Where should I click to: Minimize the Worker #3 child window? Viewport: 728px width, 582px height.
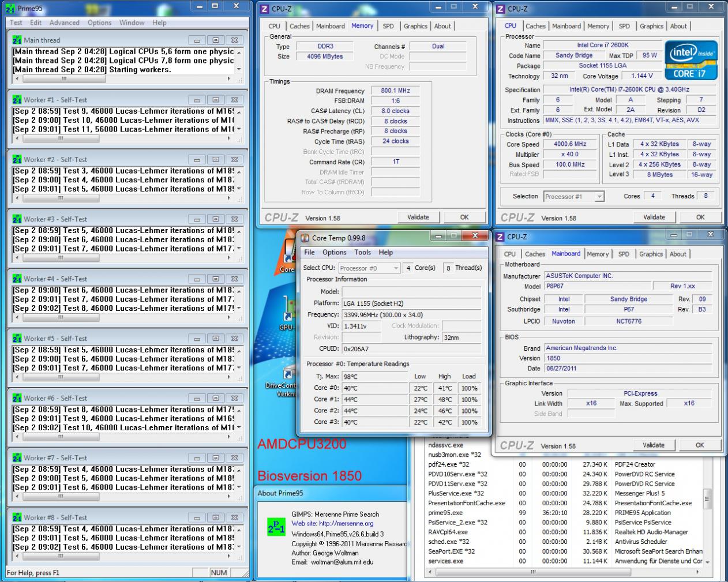[x=197, y=219]
